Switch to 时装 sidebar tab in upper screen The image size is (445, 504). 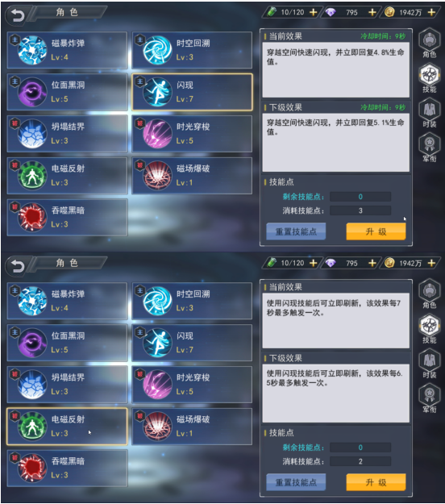[429, 113]
